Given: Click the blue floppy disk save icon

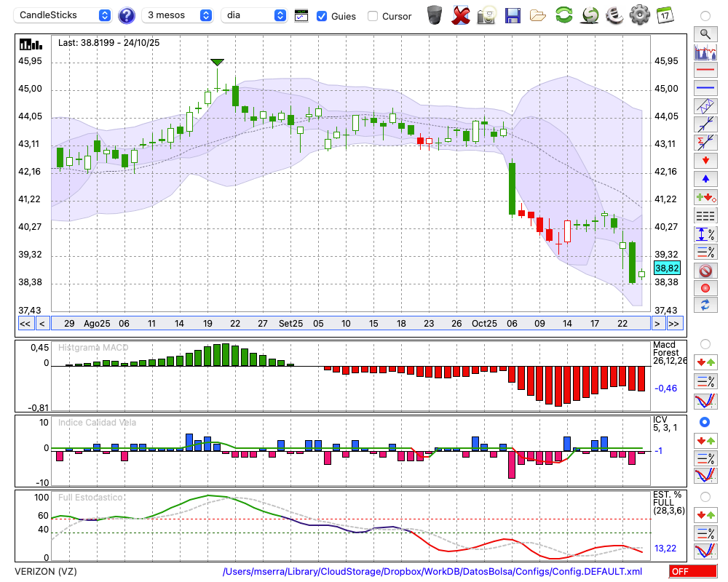Looking at the screenshot, I should [x=513, y=15].
